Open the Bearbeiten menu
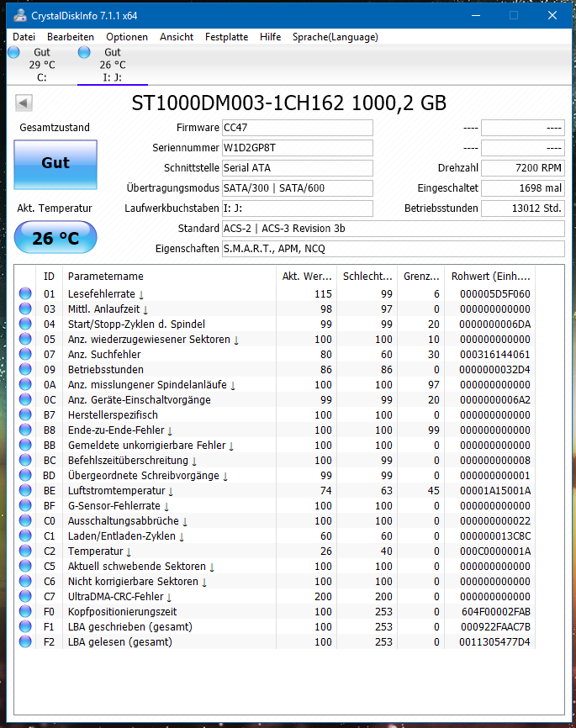 click(x=71, y=37)
